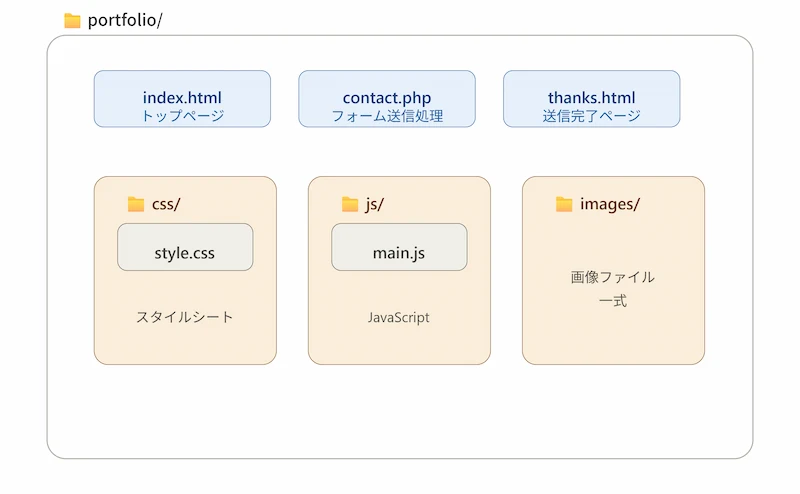Click the 画像ファイル text
The width and height of the screenshot is (800, 494).
pyautogui.click(x=613, y=277)
